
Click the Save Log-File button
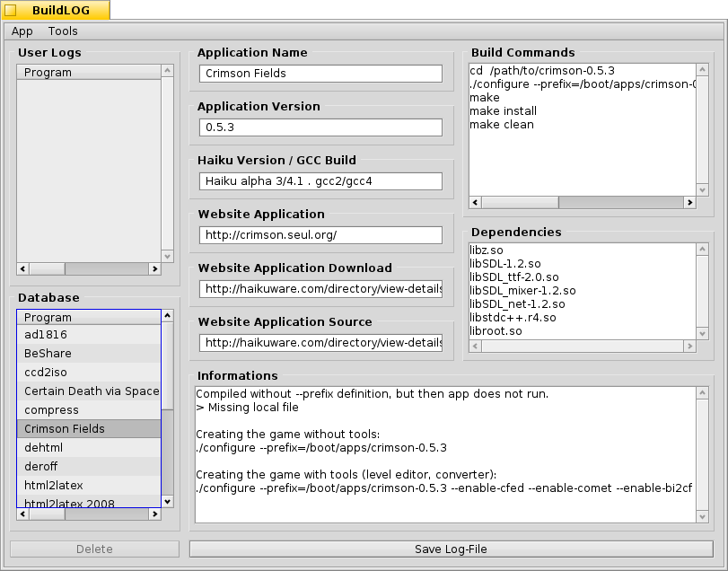click(x=452, y=549)
